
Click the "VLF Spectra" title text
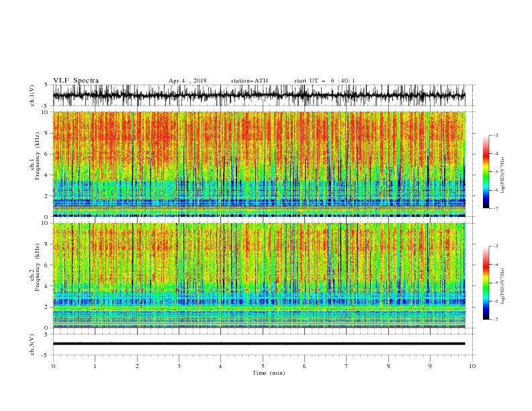point(76,81)
